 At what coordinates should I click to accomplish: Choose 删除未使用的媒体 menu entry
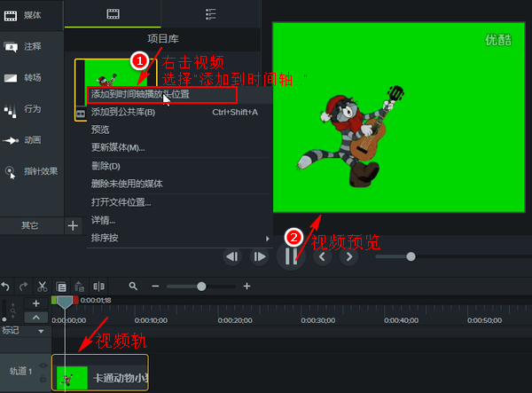(x=179, y=184)
